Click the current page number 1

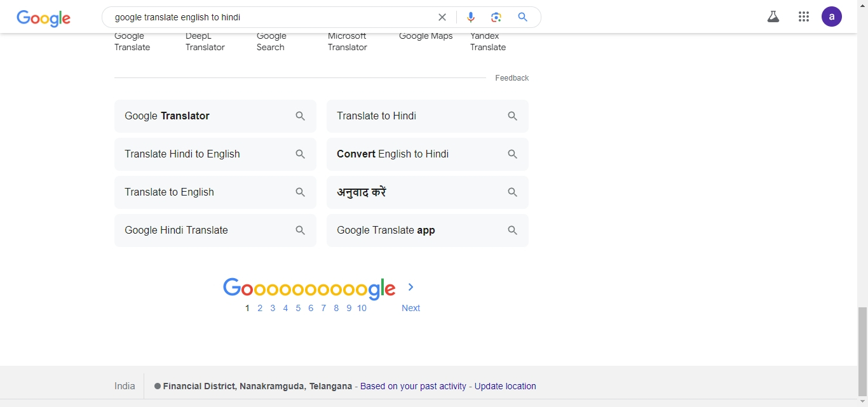[247, 308]
